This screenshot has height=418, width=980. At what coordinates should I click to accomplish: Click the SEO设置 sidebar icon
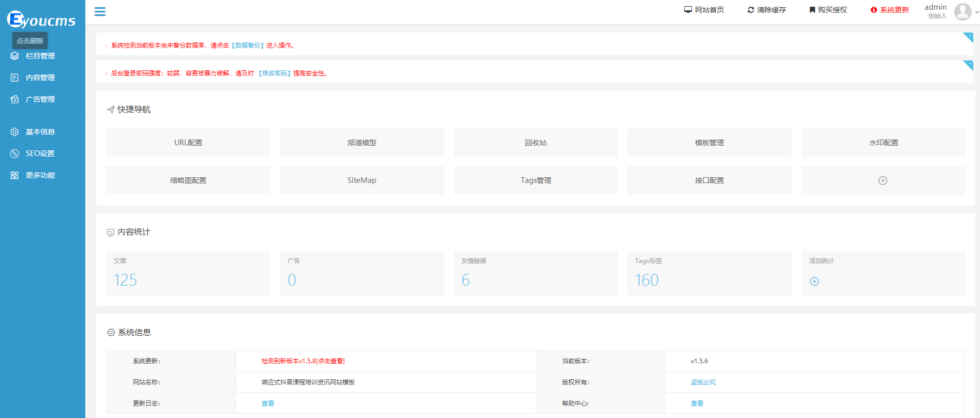pos(14,153)
